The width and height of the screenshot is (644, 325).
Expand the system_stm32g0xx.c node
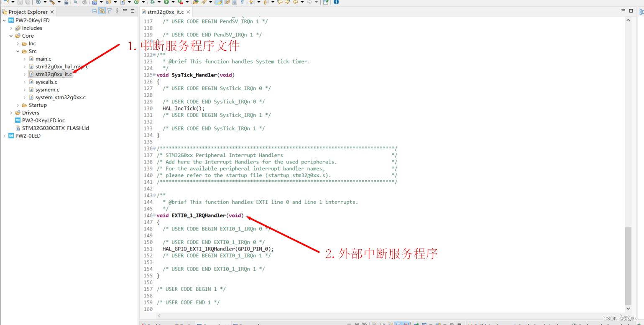tap(24, 97)
